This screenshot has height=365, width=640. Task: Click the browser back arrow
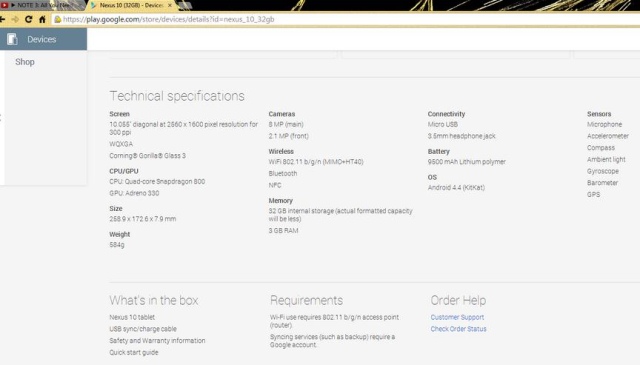[x=2, y=19]
